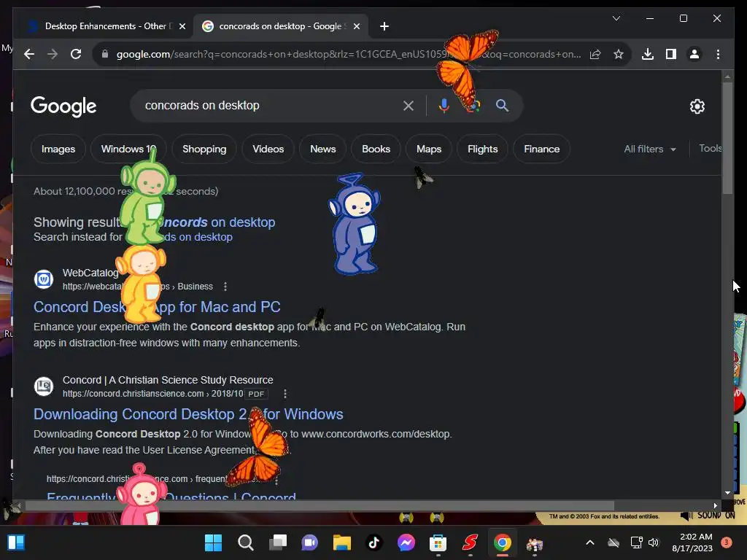Image resolution: width=747 pixels, height=560 pixels.
Task: Open Chrome tab search chevron
Action: (616, 18)
